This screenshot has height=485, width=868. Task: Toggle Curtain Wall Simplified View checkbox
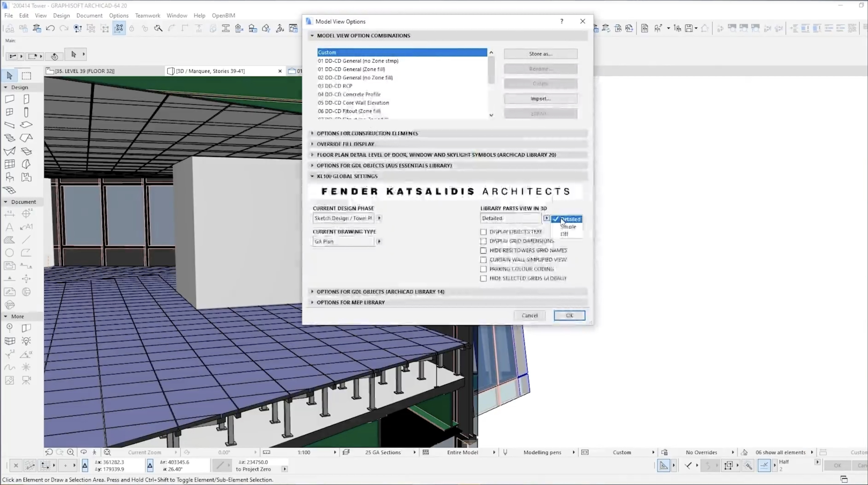483,260
